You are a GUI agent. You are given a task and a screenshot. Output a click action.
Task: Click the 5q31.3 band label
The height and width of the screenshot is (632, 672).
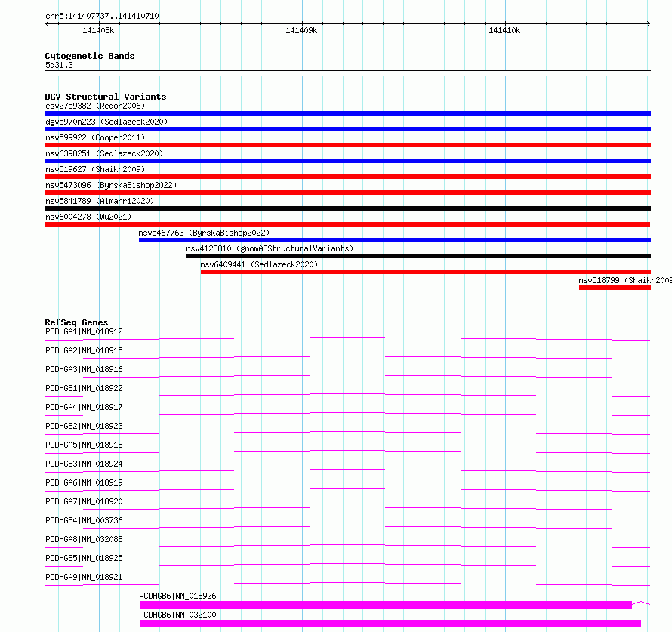pos(59,65)
